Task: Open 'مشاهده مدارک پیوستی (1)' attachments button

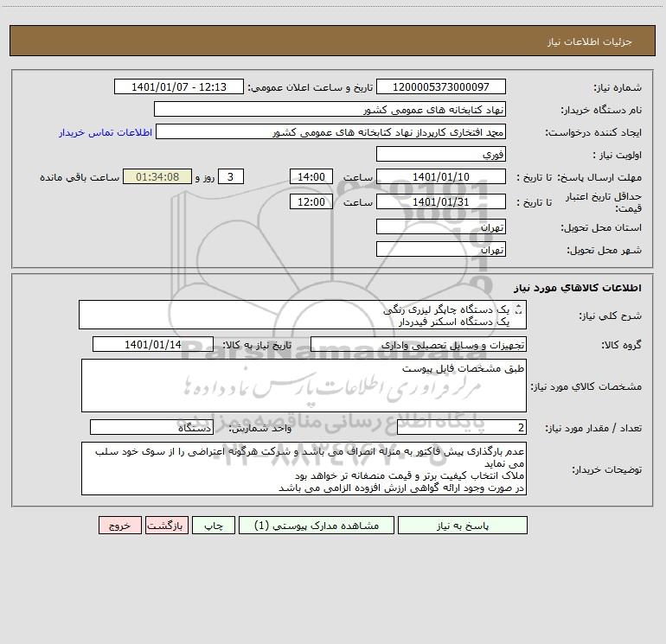Action: point(317,526)
